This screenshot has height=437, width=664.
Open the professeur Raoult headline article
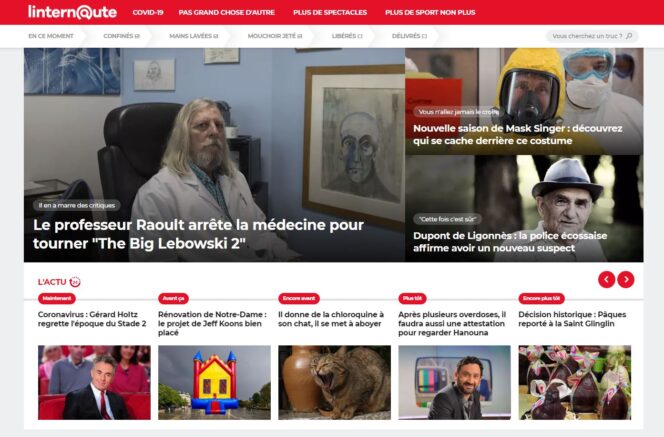point(198,234)
